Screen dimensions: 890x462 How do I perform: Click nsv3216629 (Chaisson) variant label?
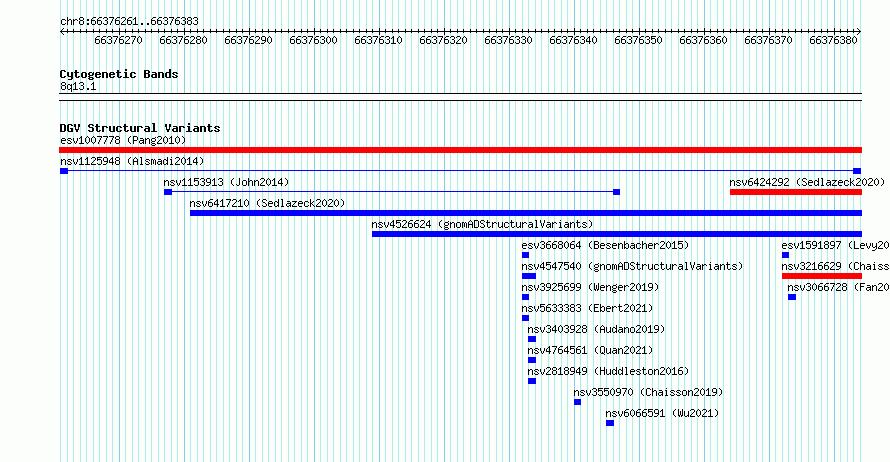[x=836, y=266]
